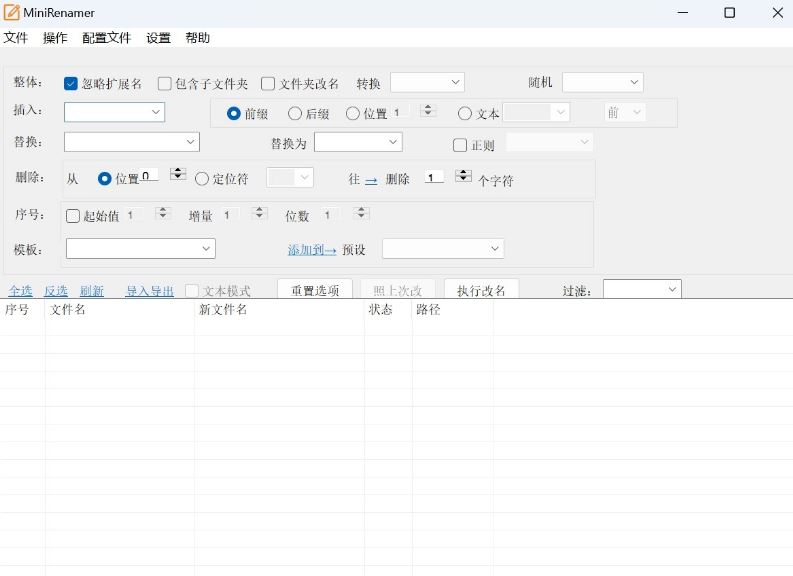The height and width of the screenshot is (576, 793).
Task: Enable the 正则 regex checkbox
Action: point(460,145)
